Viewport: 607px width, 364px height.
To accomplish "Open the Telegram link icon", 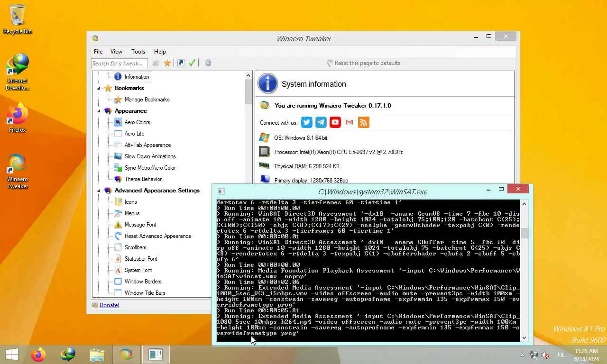I will point(321,122).
